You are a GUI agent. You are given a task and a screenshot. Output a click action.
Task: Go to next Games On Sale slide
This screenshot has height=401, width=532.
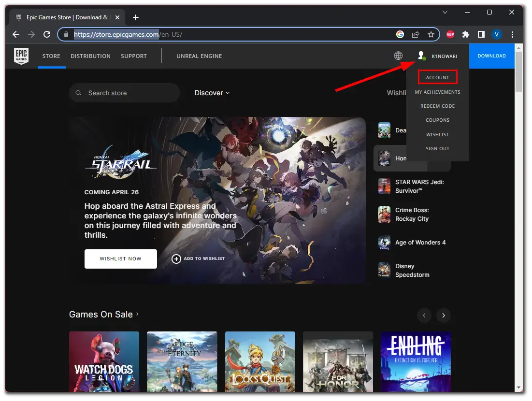(443, 315)
